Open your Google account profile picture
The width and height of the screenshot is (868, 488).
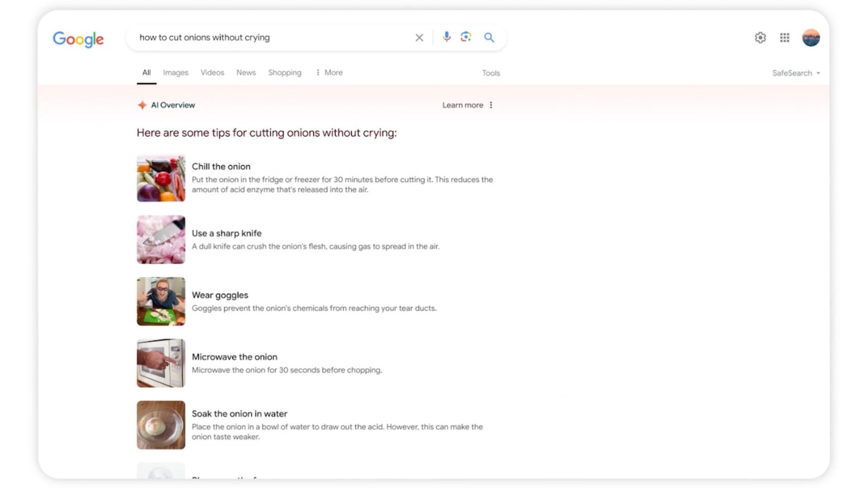[811, 38]
